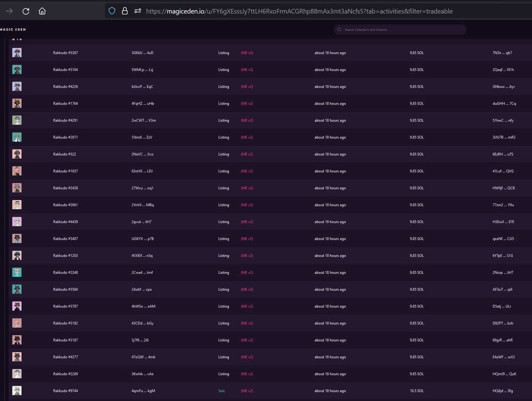Open the Rakkudo #4226 thumbnail
This screenshot has height=401, width=532.
17,86
